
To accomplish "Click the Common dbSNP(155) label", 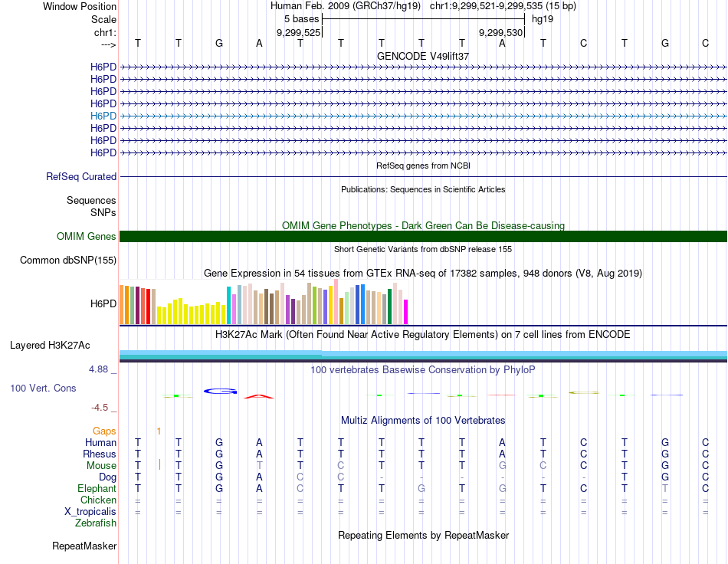I will coord(67,261).
